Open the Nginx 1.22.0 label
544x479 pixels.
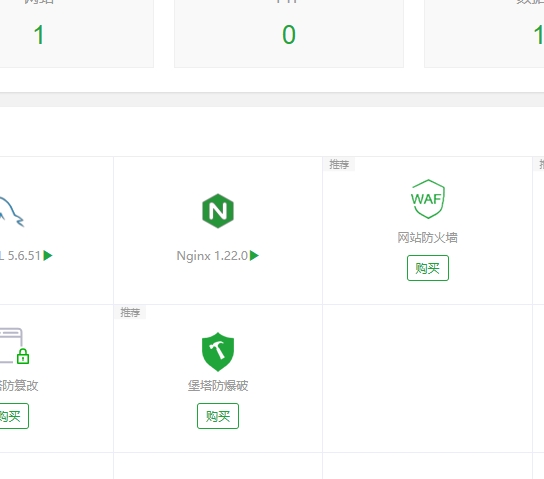coord(212,256)
